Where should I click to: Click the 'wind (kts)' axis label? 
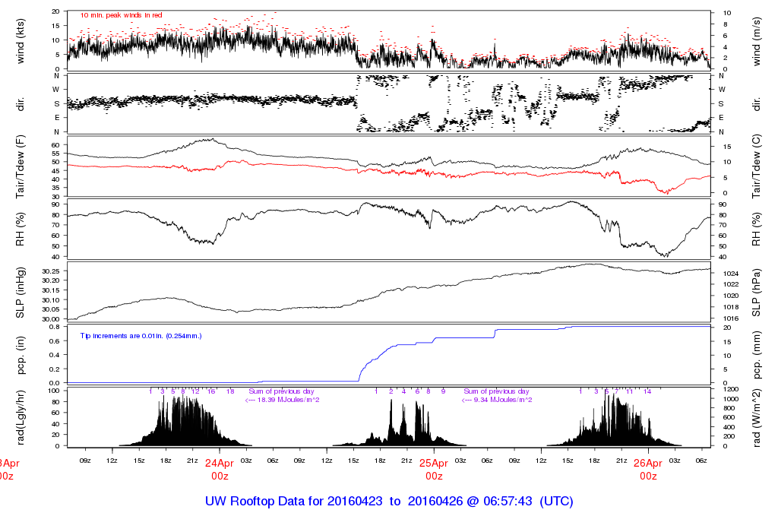[21, 41]
